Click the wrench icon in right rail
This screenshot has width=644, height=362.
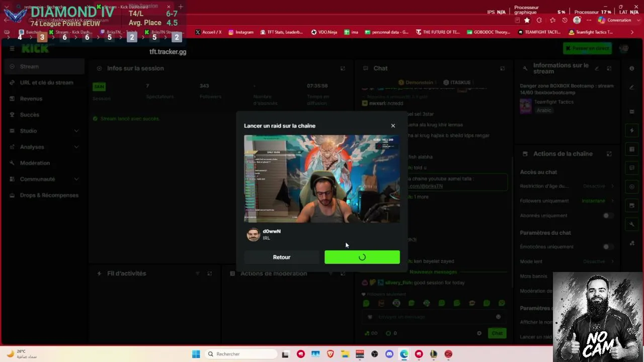[x=632, y=224]
